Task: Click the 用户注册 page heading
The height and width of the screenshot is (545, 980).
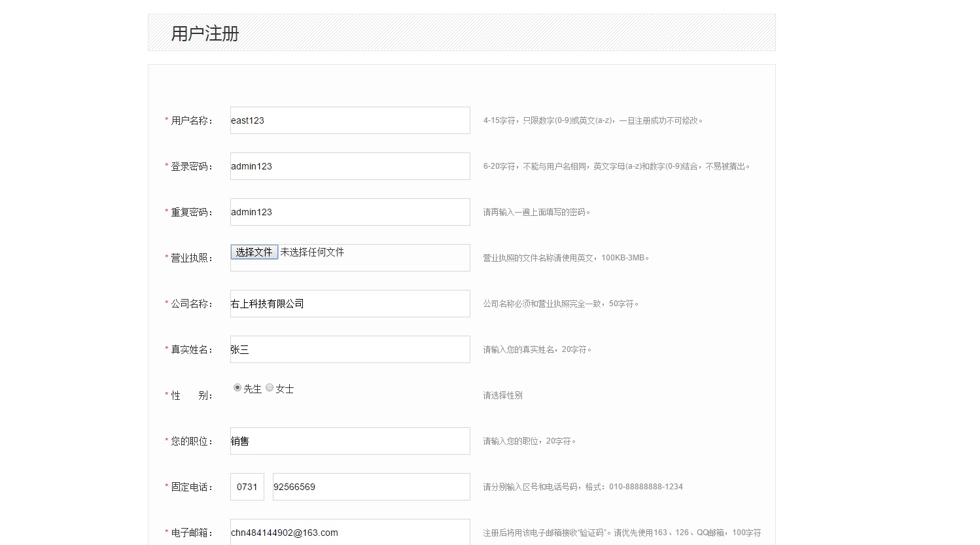Action: point(205,33)
